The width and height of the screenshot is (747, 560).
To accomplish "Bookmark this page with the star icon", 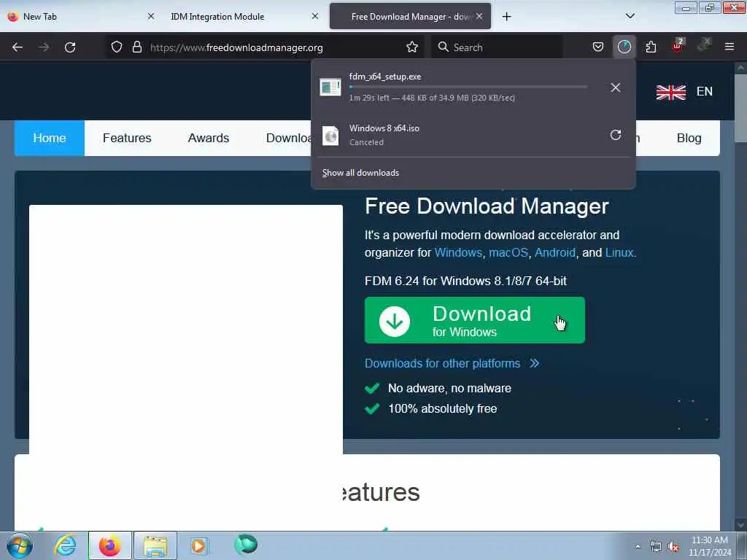I will [412, 47].
